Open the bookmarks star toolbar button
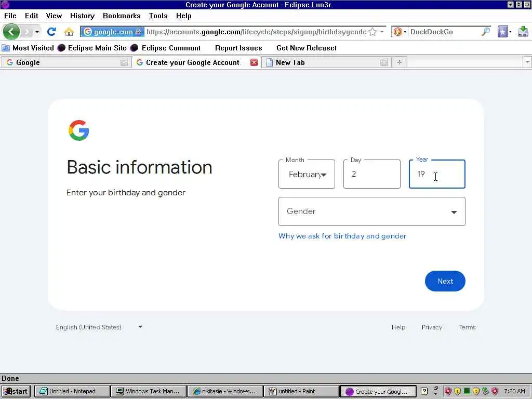The image size is (532, 399). click(504, 32)
